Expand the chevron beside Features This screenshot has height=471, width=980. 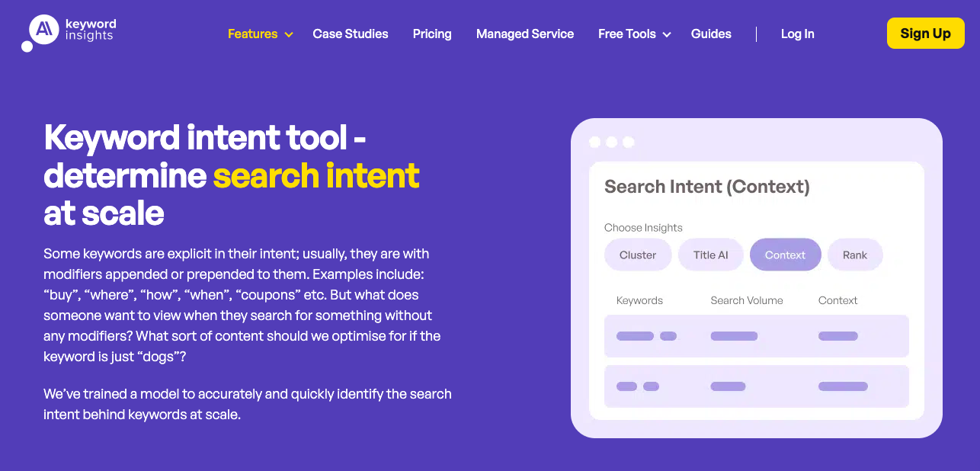click(x=289, y=34)
